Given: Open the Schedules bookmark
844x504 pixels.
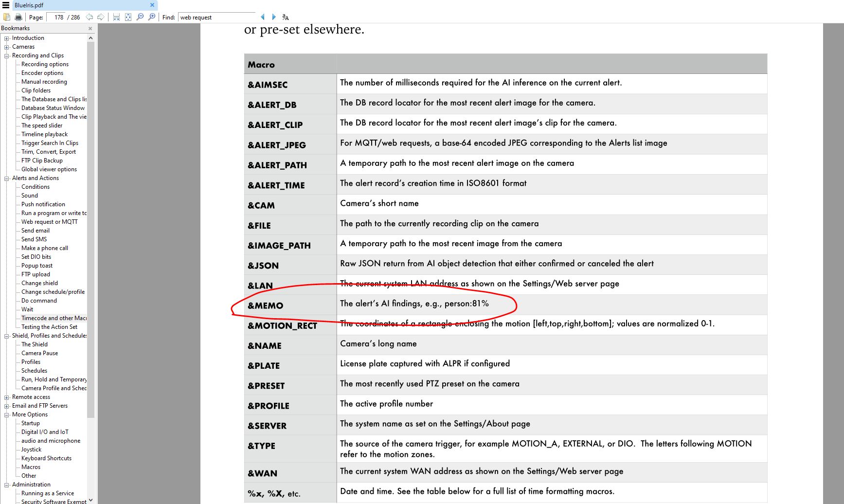Looking at the screenshot, I should [x=34, y=371].
